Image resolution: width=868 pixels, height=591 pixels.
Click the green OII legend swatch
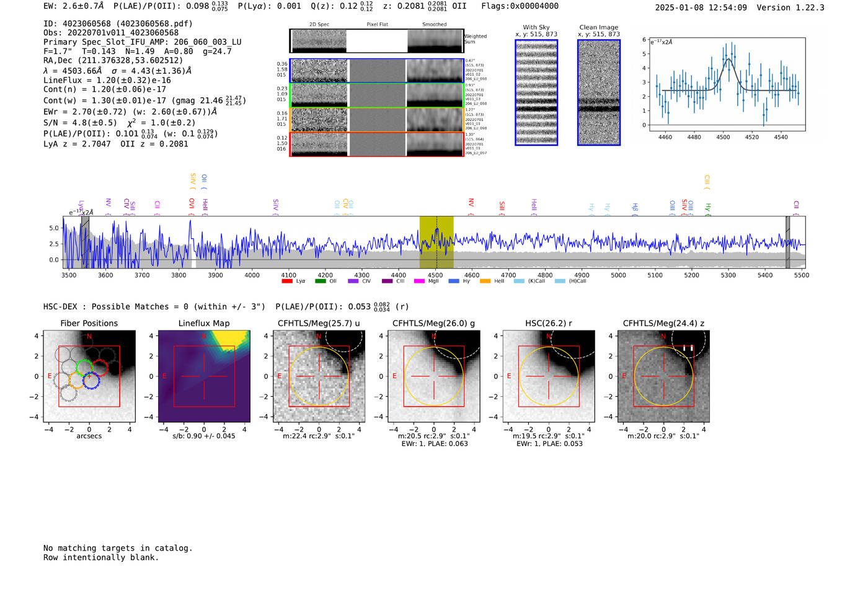[320, 281]
